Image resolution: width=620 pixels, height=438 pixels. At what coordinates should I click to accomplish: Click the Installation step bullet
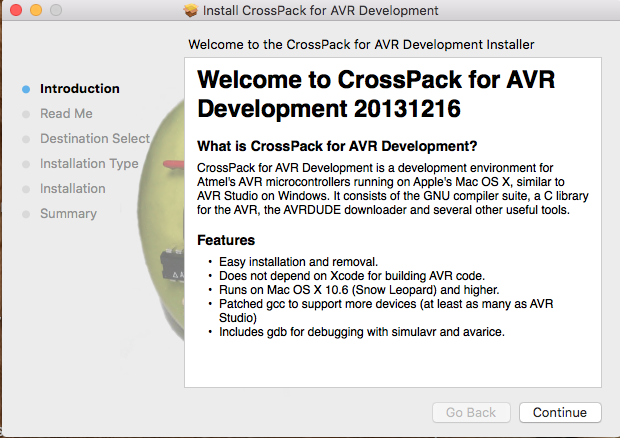[x=26, y=189]
